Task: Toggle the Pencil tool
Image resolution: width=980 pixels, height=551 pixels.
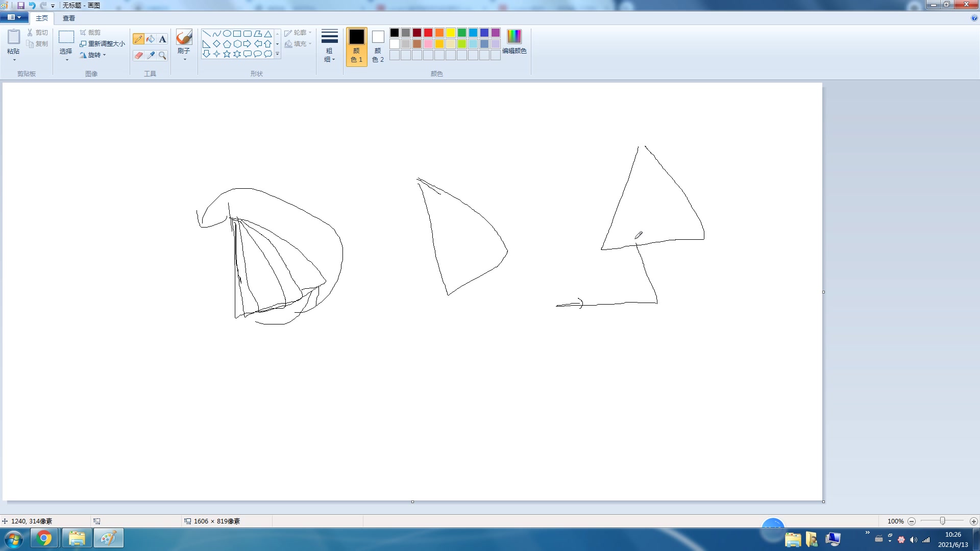Action: [138, 39]
